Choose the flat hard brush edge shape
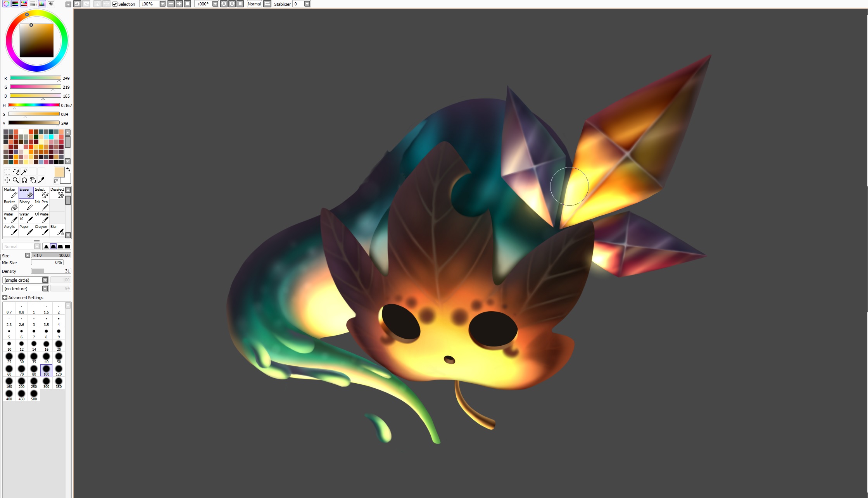868x498 pixels. [x=67, y=246]
